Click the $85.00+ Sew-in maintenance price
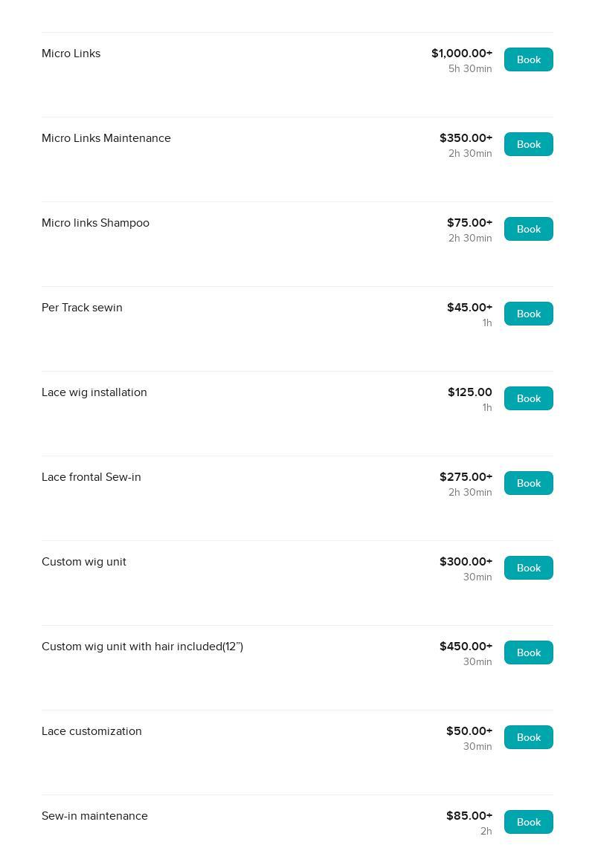 coord(469,816)
